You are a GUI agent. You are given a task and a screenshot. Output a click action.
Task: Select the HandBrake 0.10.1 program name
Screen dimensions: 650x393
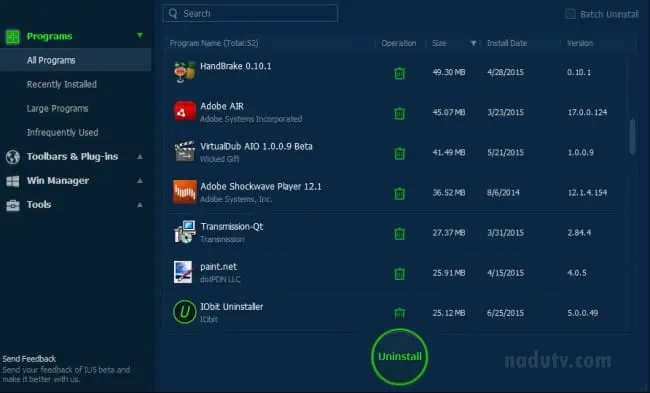(235, 66)
